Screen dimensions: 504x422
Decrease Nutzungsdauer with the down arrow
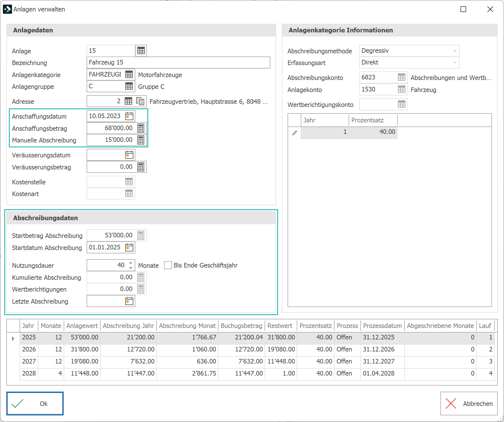coord(131,268)
